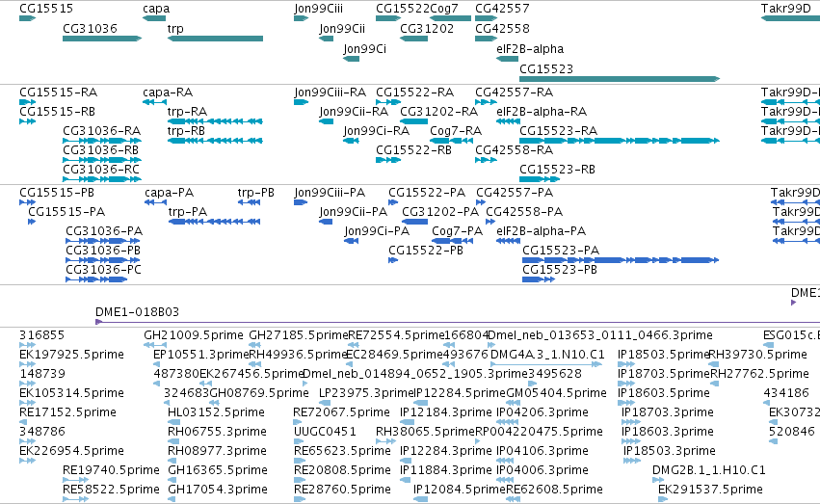Select the long CG15523 gene bar
The image size is (820, 504).
620,79
